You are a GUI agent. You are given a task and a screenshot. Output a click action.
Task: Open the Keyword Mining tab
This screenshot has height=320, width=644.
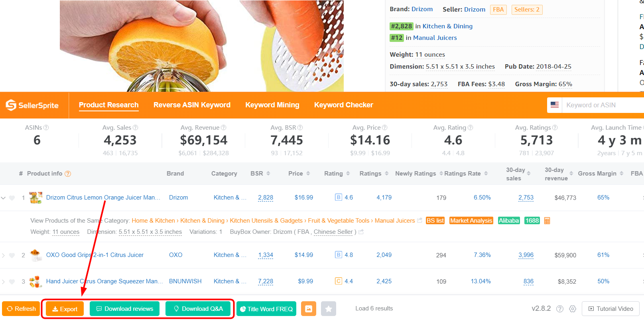coord(272,105)
